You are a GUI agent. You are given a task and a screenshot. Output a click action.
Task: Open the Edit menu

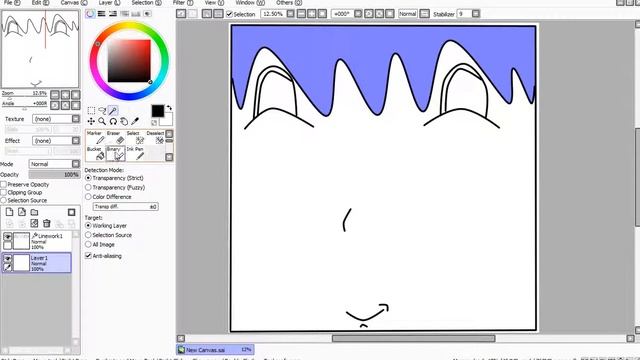pos(40,2)
